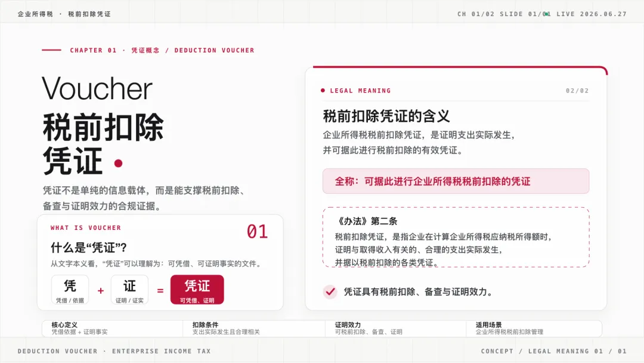The width and height of the screenshot is (644, 363).
Task: Select the 扣除条件 bottom tab
Action: (x=254, y=328)
